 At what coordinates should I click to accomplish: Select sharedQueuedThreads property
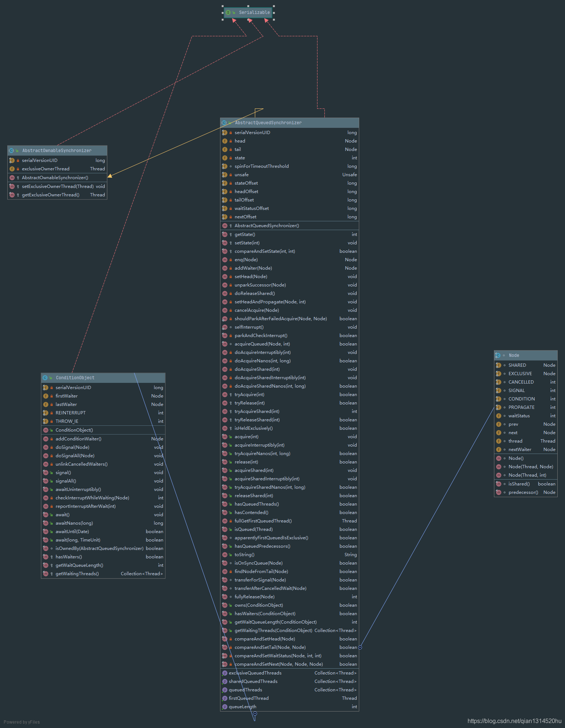tap(289, 681)
